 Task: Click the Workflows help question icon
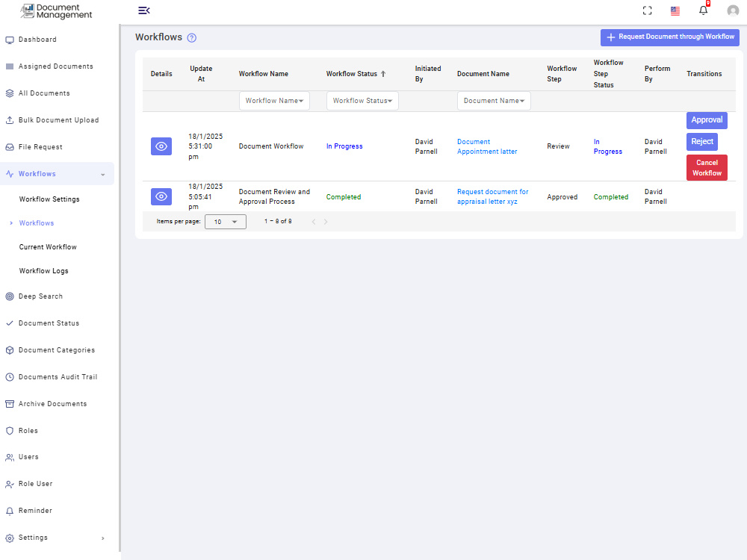[191, 38]
